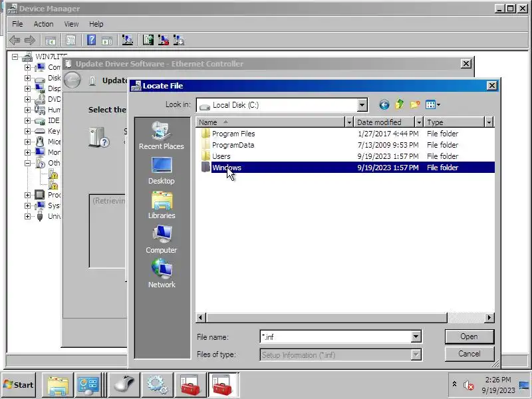The height and width of the screenshot is (399, 532).
Task: Create new folder in Locate File dialog
Action: (414, 104)
